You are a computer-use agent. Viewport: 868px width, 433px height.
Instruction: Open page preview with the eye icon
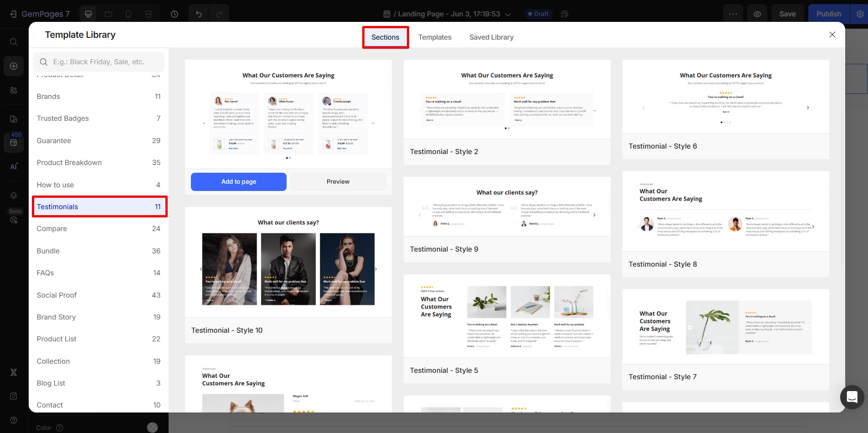[x=757, y=14]
